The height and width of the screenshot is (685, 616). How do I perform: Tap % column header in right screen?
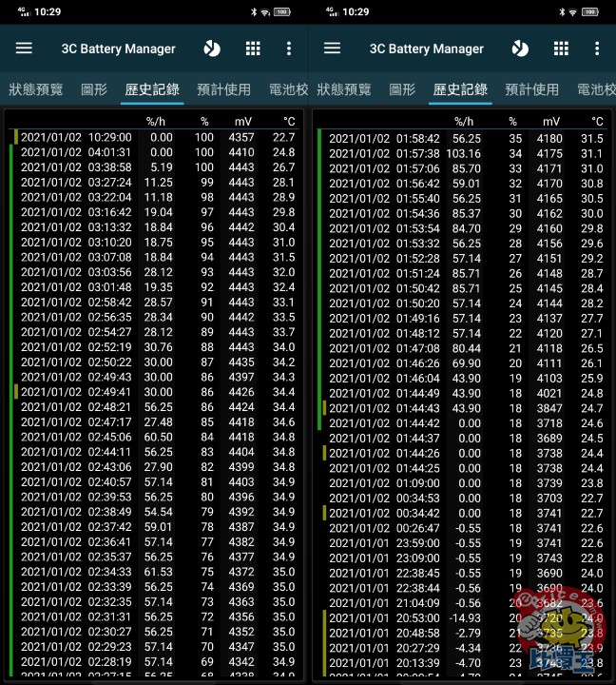512,121
